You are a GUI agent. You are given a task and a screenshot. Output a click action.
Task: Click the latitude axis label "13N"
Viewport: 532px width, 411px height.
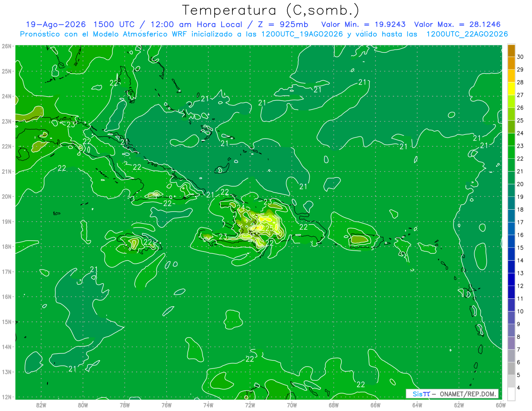click(6, 372)
